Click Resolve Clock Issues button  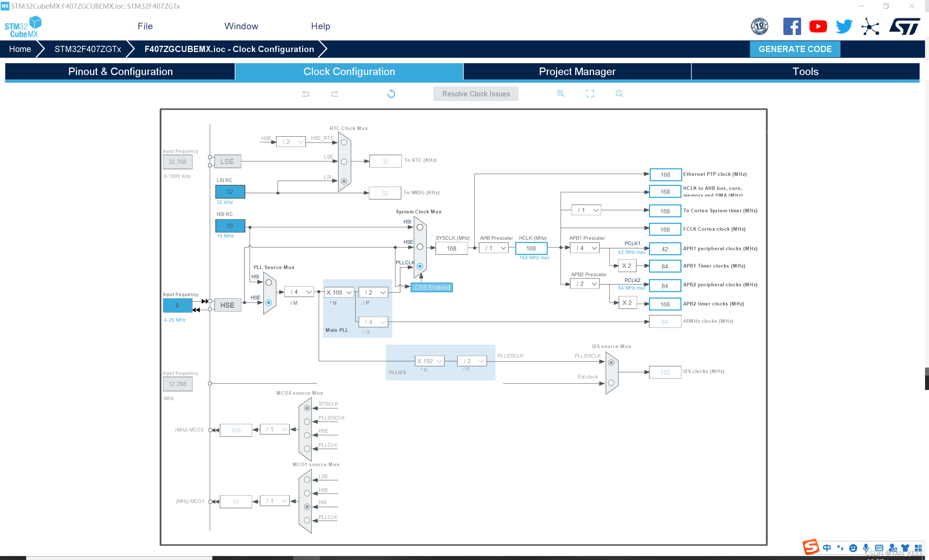point(476,94)
